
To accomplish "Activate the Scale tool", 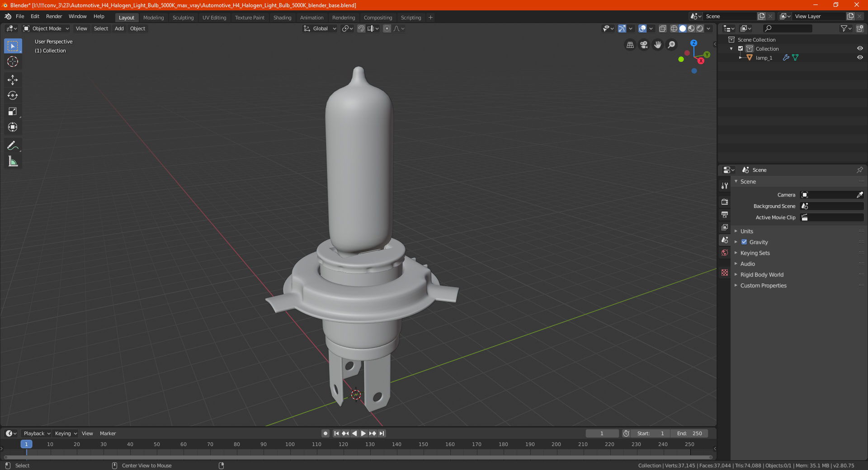I will click(13, 112).
